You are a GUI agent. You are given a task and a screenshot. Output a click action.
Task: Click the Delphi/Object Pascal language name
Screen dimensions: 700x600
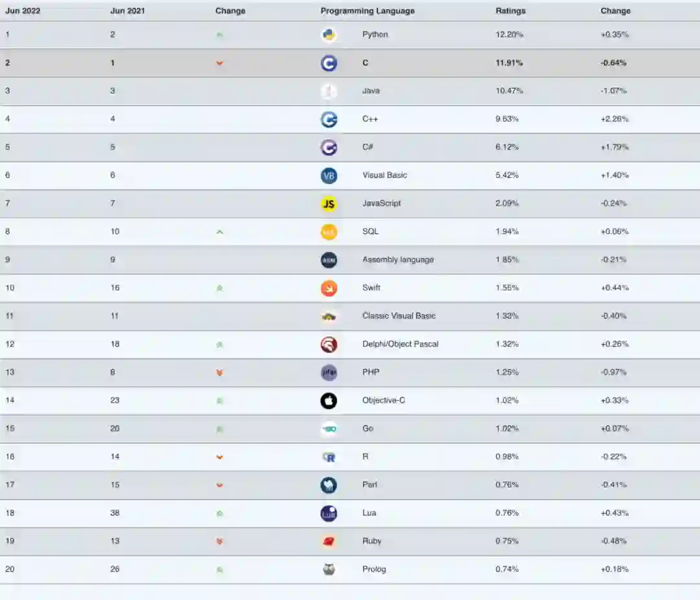point(400,344)
